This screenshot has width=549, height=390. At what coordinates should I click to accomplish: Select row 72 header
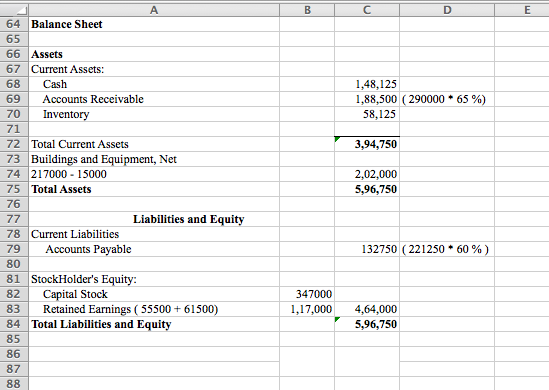tap(14, 144)
